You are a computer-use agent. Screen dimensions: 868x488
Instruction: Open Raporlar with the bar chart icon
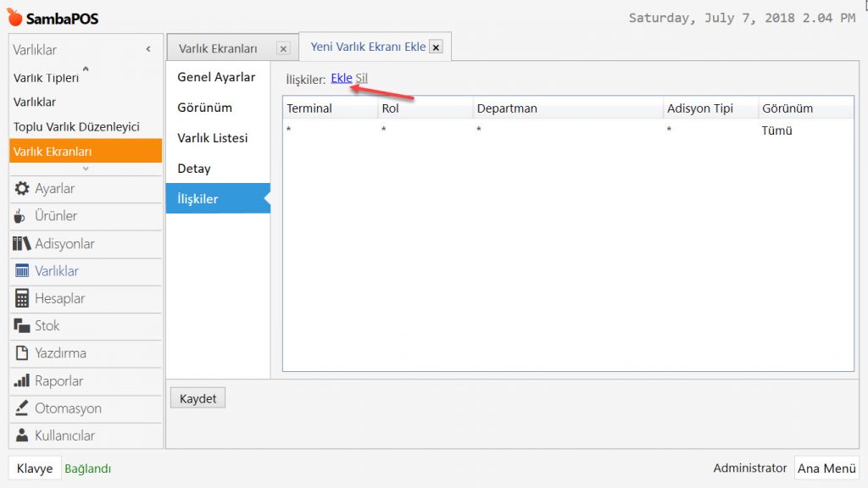coord(22,381)
